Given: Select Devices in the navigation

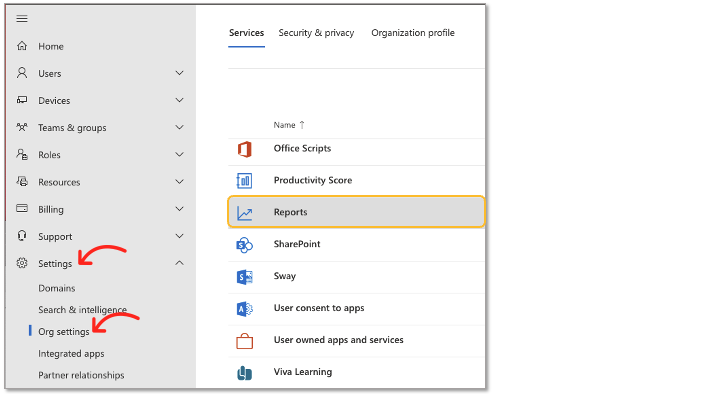Looking at the screenshot, I should (54, 100).
